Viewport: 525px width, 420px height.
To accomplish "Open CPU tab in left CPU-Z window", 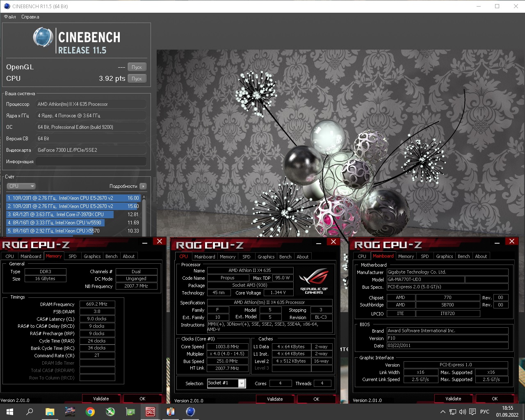I will click(10, 256).
